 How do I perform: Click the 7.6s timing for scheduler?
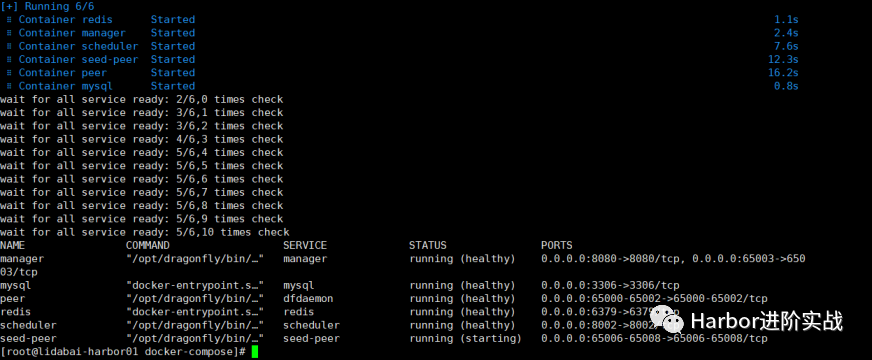click(x=786, y=47)
